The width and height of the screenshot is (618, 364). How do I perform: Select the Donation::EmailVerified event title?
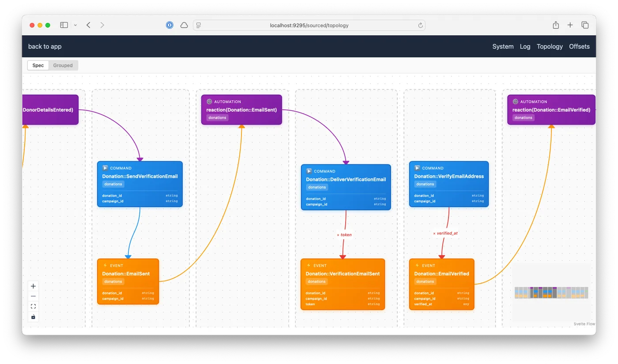(x=441, y=274)
